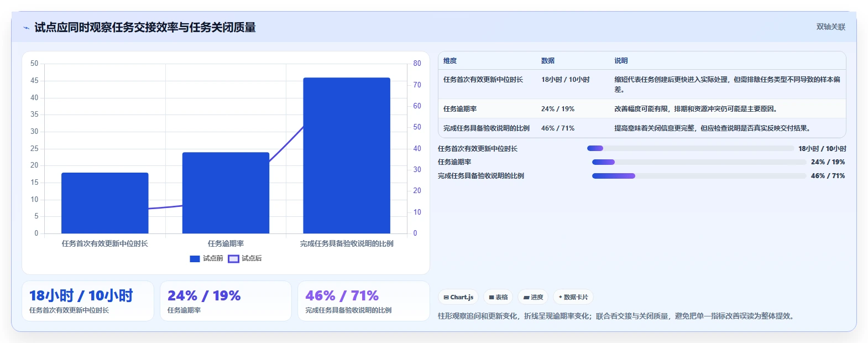
Task: Click the x-axis label 任务首次有效更新中位时长
Action: pyautogui.click(x=105, y=243)
